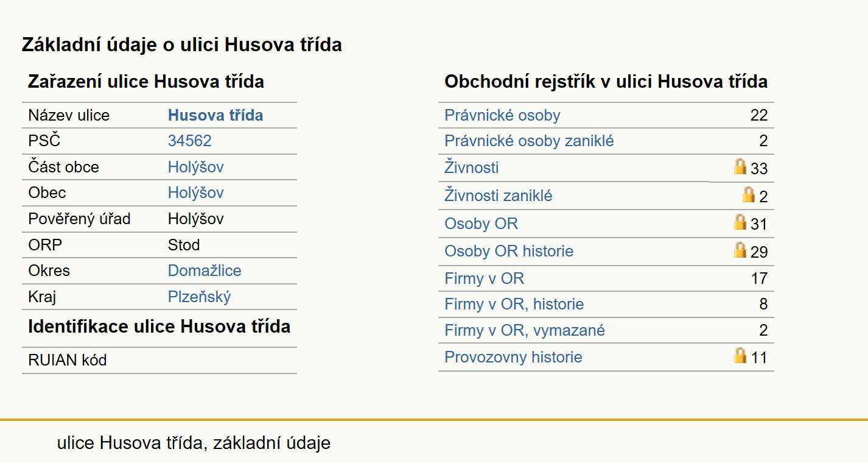Click the lock icon in Osoby OR row
Screen dimensions: 868x463
point(740,222)
